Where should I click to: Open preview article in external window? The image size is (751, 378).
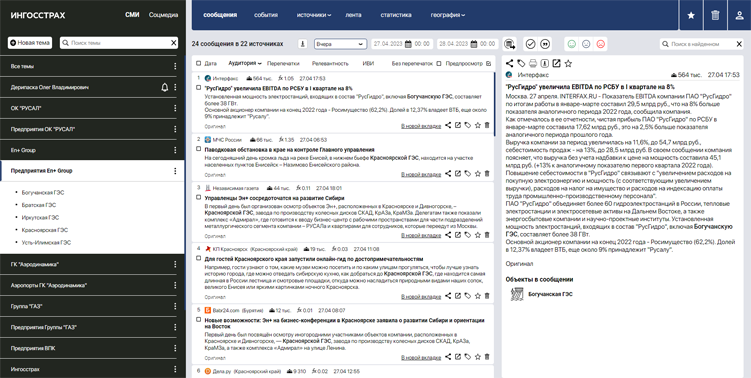[556, 63]
